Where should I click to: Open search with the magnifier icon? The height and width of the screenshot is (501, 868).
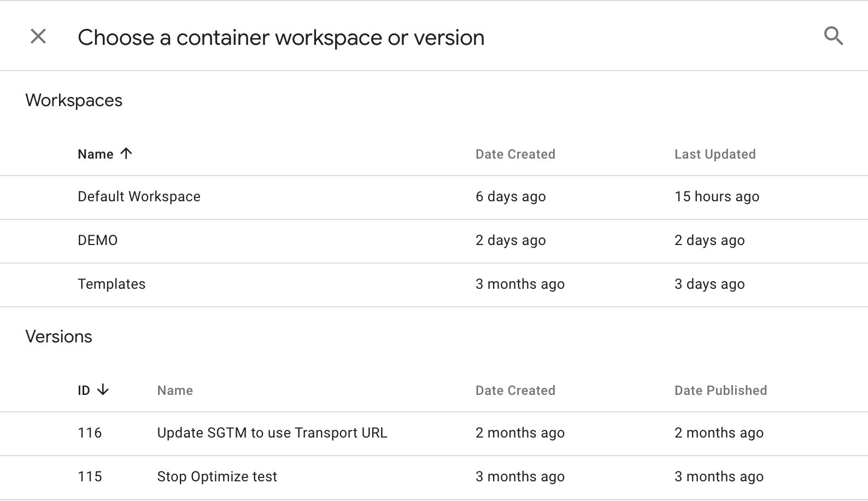click(834, 36)
